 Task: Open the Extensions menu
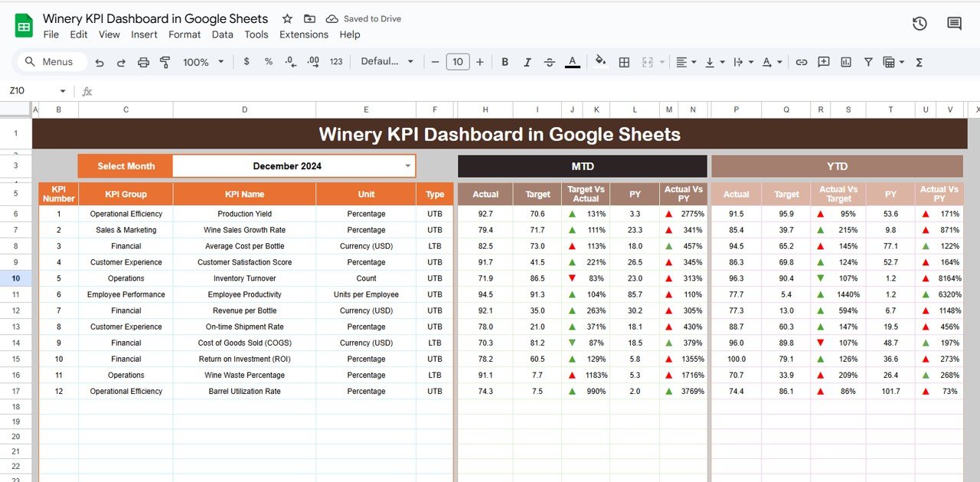(303, 34)
